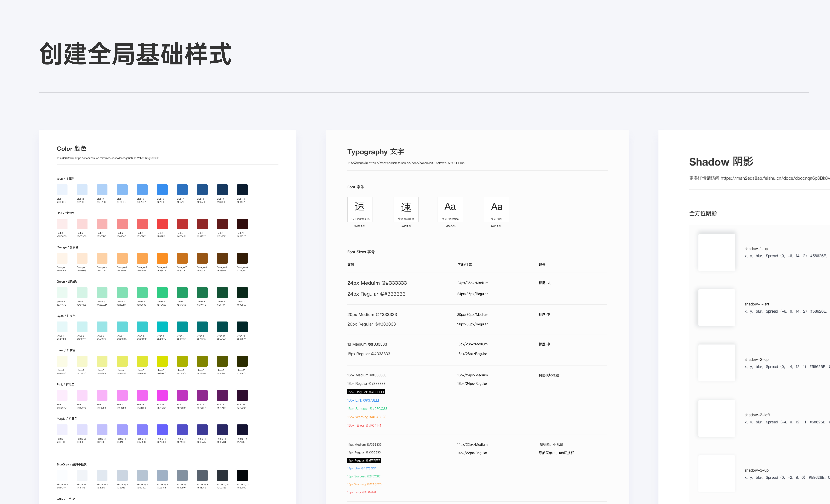
Task: Click the shadow-1-up preview card
Action: point(717,252)
